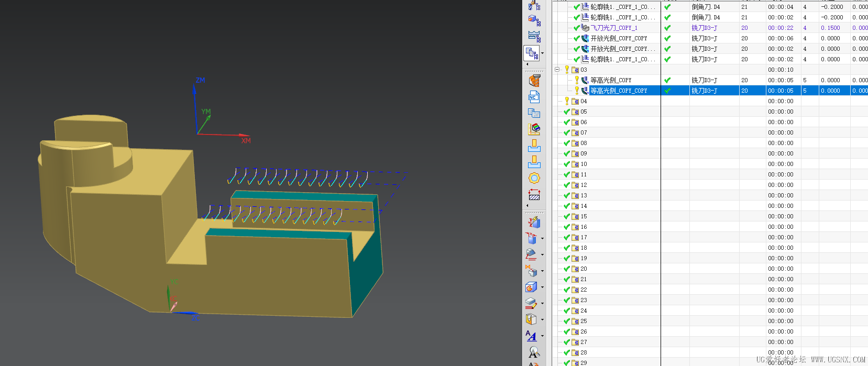
Task: Click toolpath checkmark of 等高光侧_COPY row
Action: pos(667,80)
